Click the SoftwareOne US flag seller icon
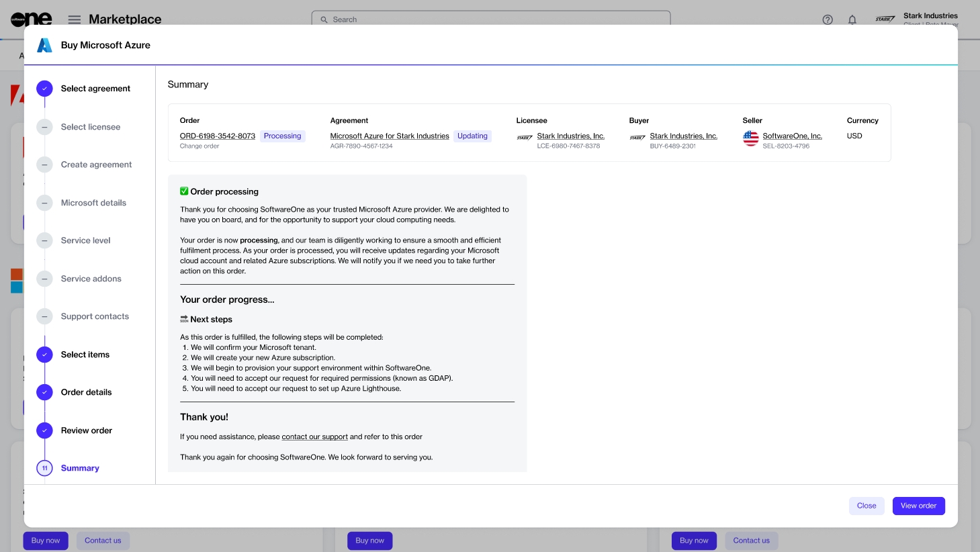980x552 pixels. point(750,138)
